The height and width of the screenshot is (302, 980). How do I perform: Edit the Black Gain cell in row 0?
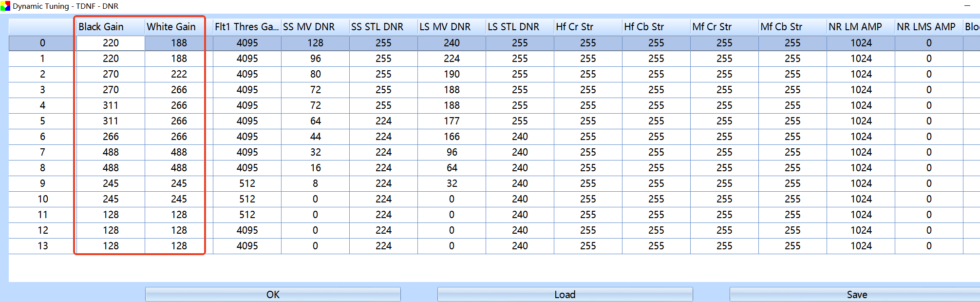click(x=111, y=43)
